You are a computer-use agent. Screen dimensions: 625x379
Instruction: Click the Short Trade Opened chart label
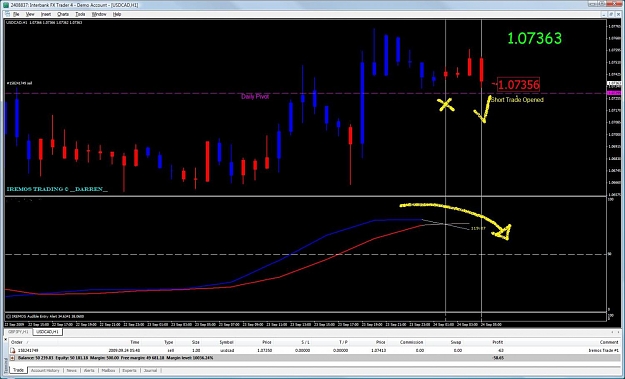pyautogui.click(x=517, y=100)
